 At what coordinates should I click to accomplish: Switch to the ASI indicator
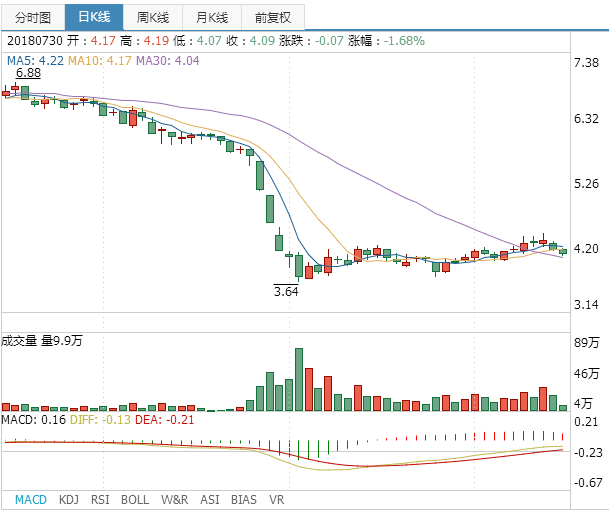[210, 500]
